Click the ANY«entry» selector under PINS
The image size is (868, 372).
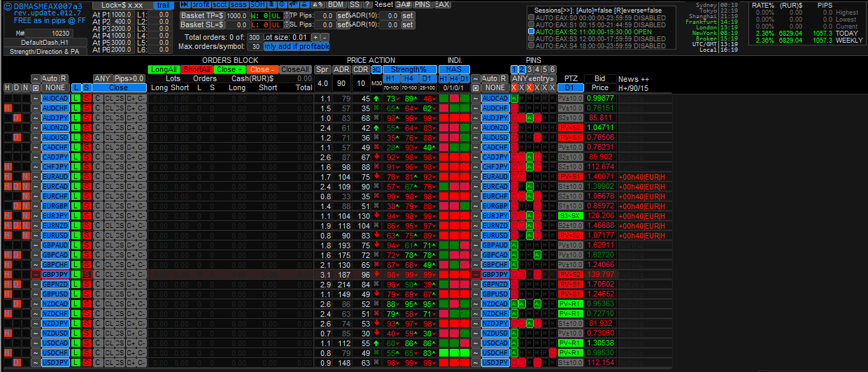click(534, 78)
